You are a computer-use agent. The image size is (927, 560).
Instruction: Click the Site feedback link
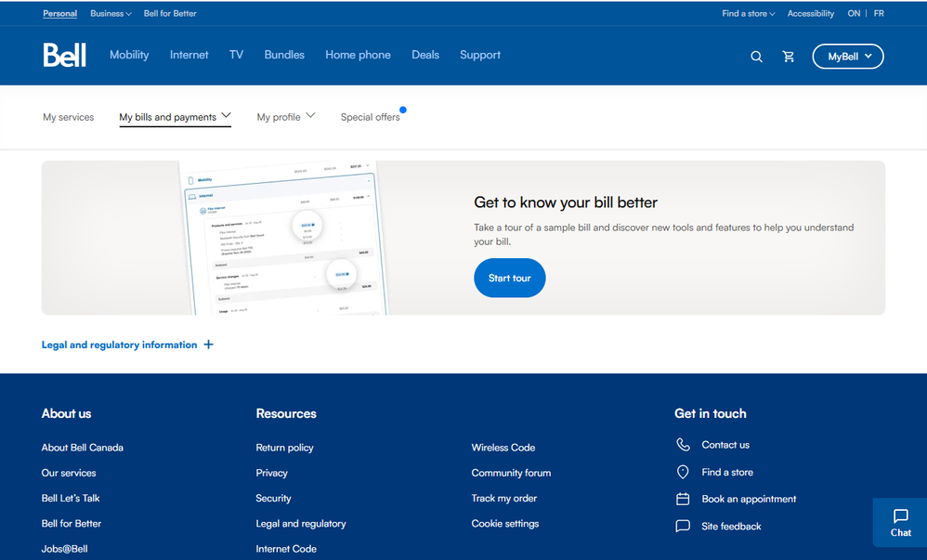(731, 527)
